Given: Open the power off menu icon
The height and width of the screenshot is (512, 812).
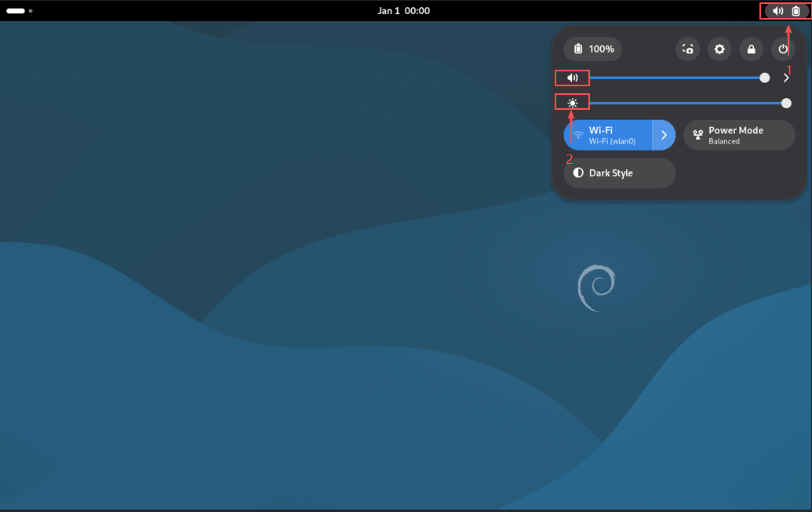Looking at the screenshot, I should [783, 49].
